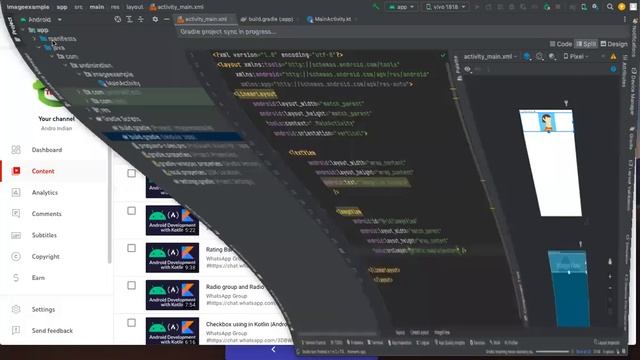Open the Pixel device preview dropdown
Viewport: 640px width, 360px height.
click(576, 57)
